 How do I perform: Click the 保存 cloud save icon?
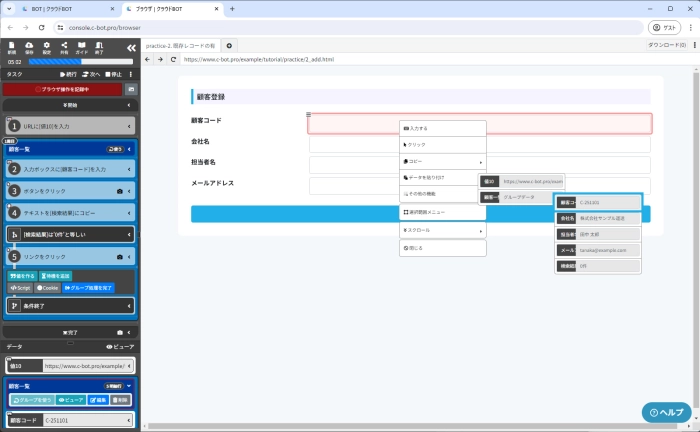29,47
